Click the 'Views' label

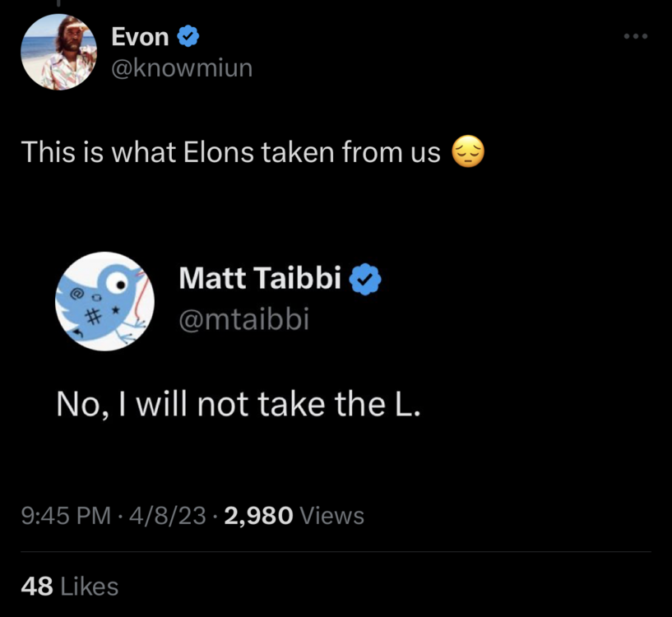pos(332,516)
